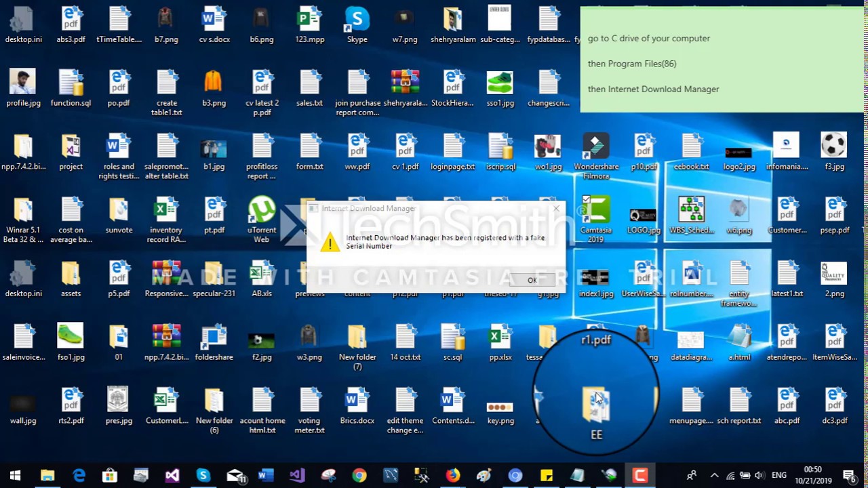Select the profile.jpg image
The height and width of the screenshot is (488, 868).
point(23,89)
